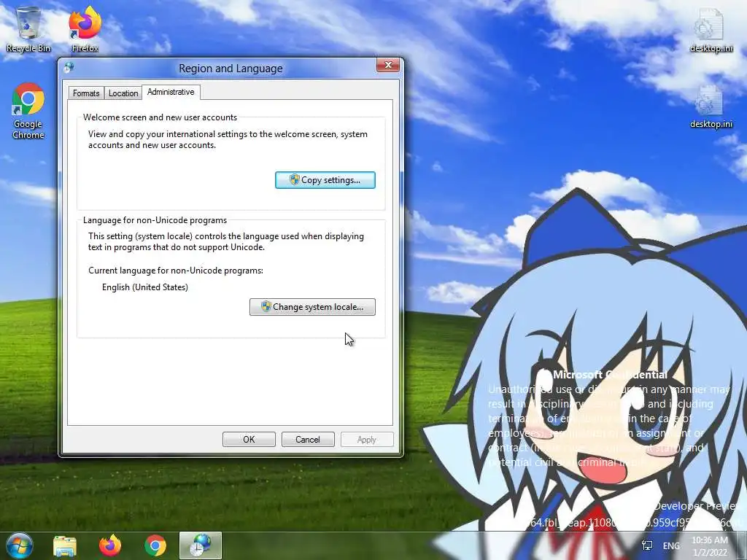Viewport: 747px width, 560px height.
Task: Select the Administrative tab
Action: point(171,92)
